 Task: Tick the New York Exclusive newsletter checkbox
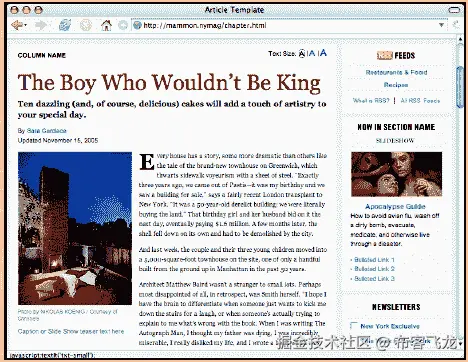354,326
